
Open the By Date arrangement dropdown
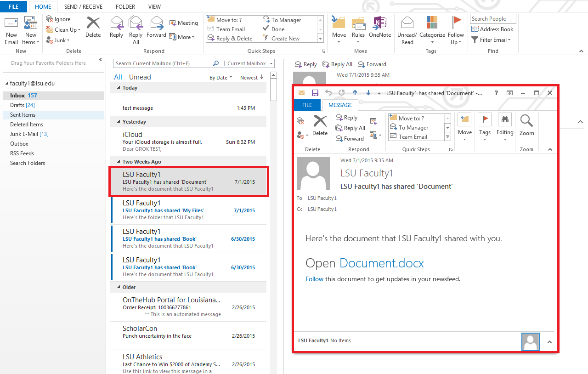pos(220,78)
